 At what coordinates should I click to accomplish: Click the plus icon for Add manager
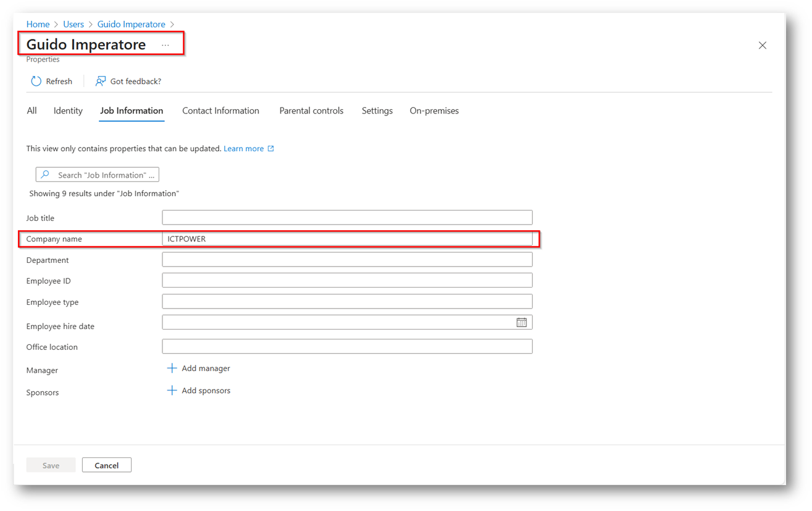coord(172,368)
